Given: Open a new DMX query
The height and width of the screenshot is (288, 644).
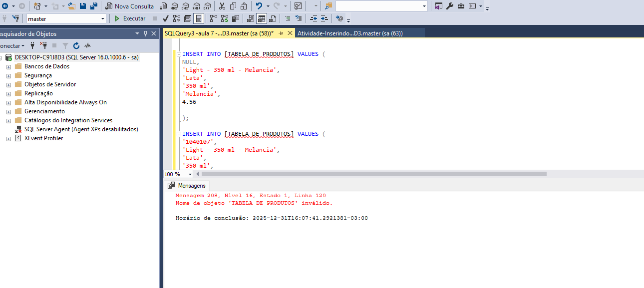Looking at the screenshot, I should [x=185, y=6].
